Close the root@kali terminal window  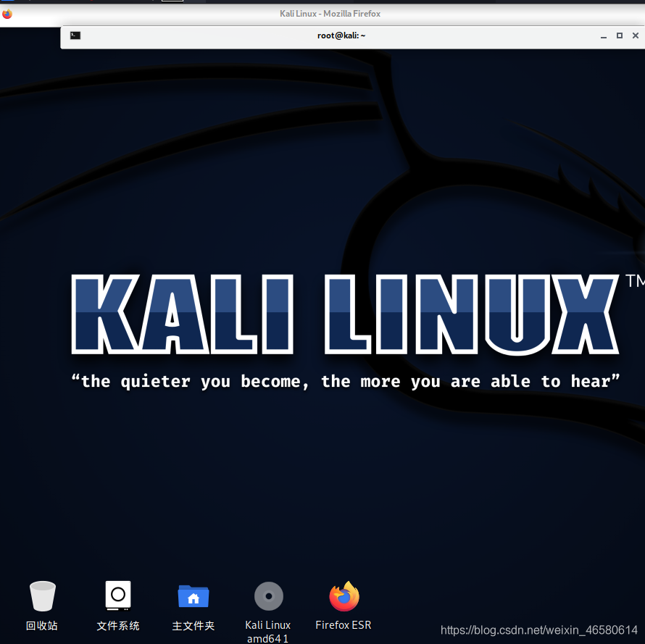pyautogui.click(x=635, y=35)
